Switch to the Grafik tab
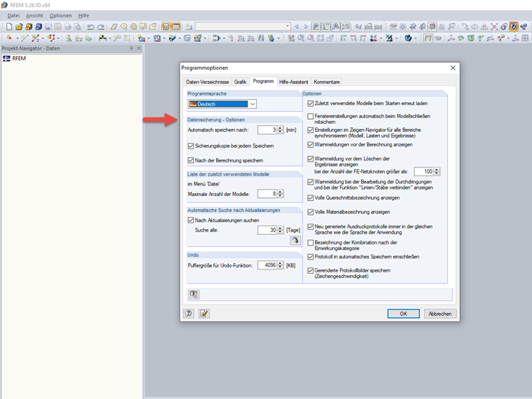532x399 pixels. pos(240,82)
